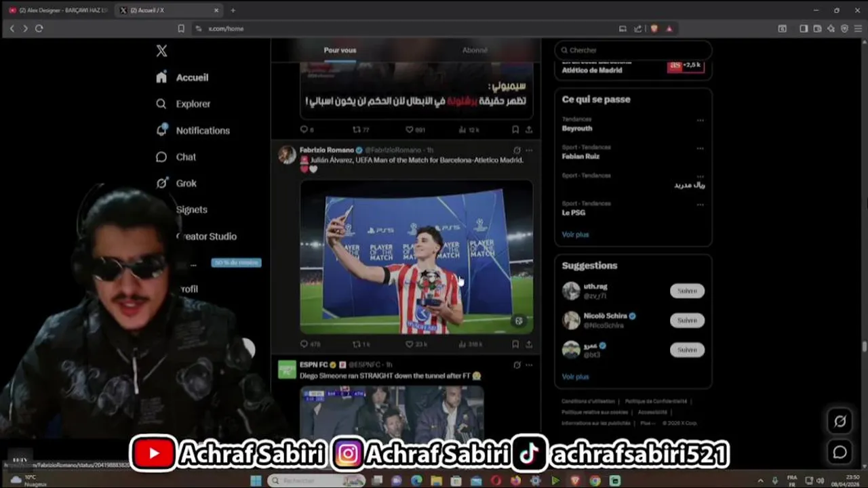Follow Nicolò Schira with Suivre button
The height and width of the screenshot is (488, 868).
(687, 320)
